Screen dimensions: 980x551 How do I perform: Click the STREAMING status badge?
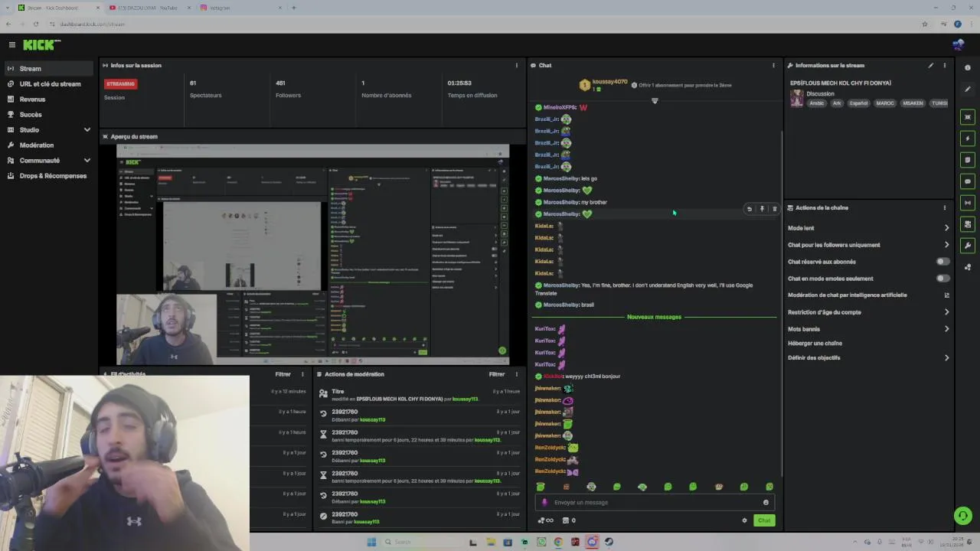coord(121,83)
